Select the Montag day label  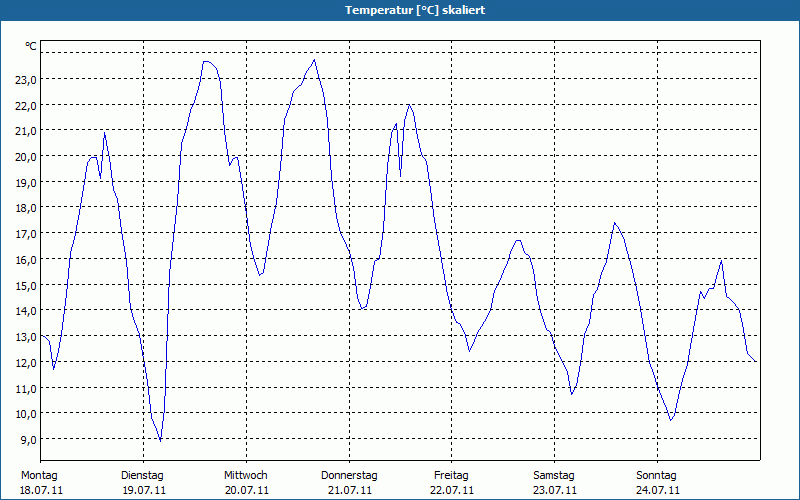click(40, 475)
